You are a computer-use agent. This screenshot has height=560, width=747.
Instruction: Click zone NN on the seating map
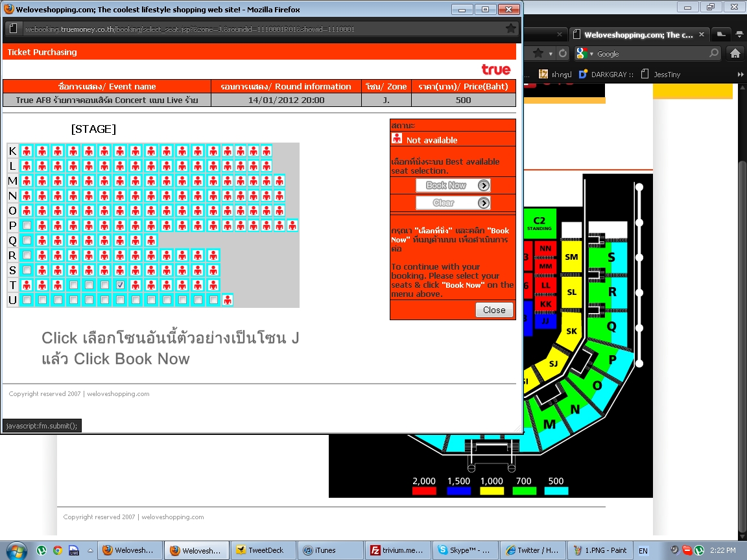[x=545, y=248]
